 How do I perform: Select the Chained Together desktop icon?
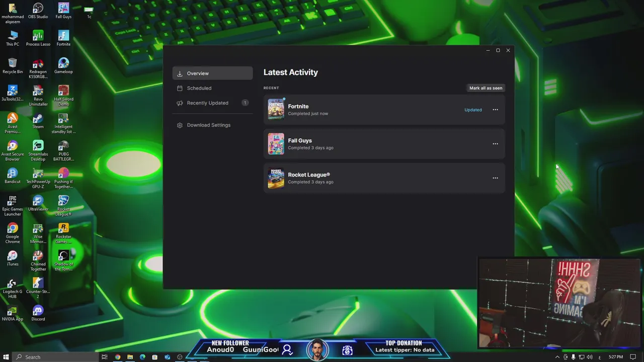point(38,261)
